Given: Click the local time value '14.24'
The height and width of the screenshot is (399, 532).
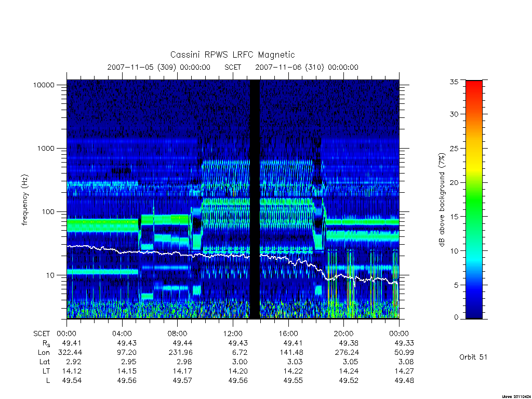Looking at the screenshot, I should pyautogui.click(x=349, y=371).
